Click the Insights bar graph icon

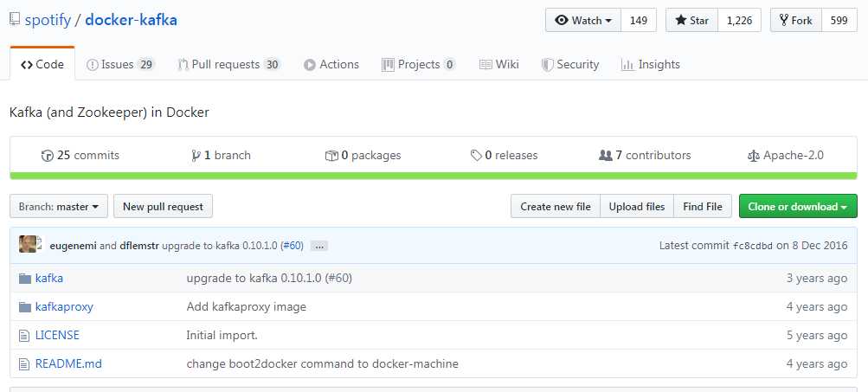(x=627, y=65)
